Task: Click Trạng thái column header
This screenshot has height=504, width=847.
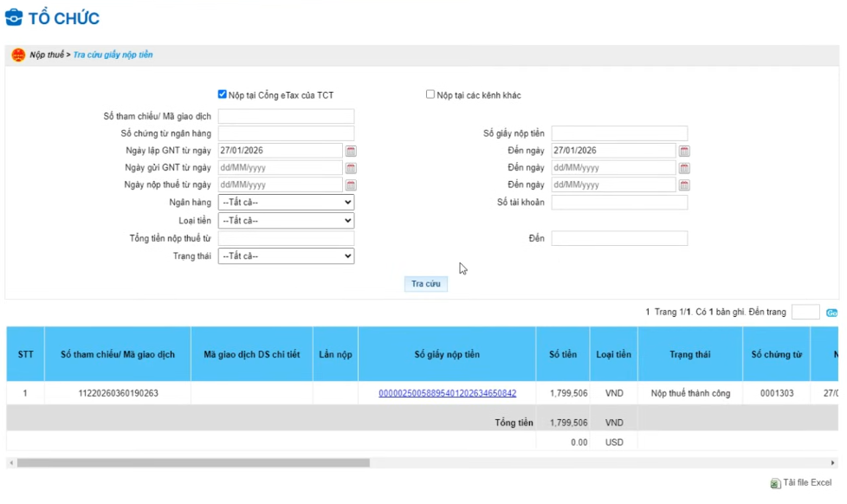Action: (689, 354)
